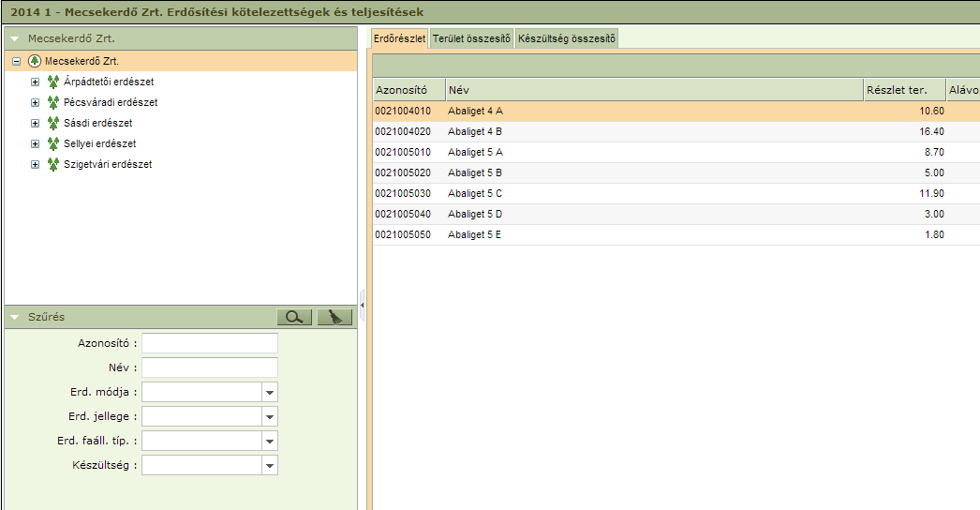This screenshot has height=510, width=980.
Task: Click identifier 0021004020
Action: pos(403,131)
